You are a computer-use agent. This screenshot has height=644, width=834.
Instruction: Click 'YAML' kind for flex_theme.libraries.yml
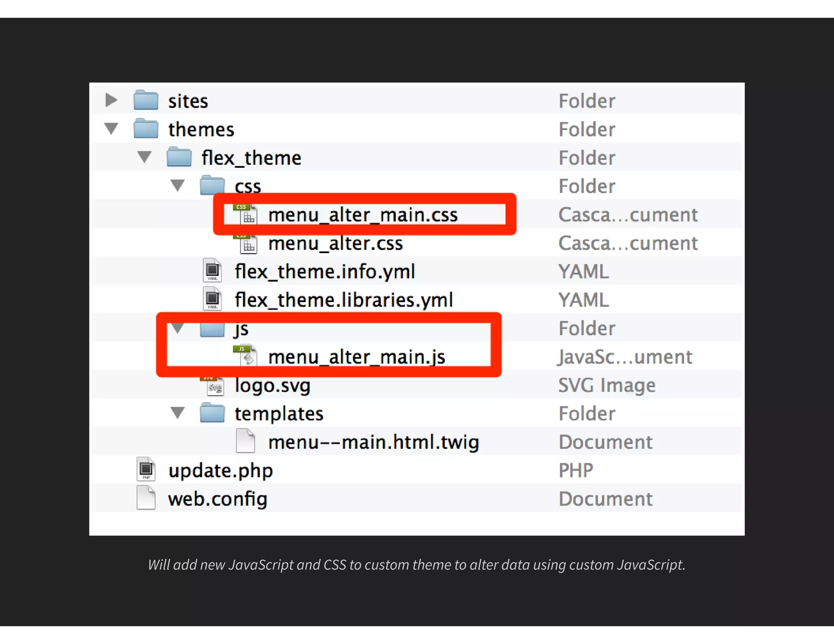[x=584, y=300]
